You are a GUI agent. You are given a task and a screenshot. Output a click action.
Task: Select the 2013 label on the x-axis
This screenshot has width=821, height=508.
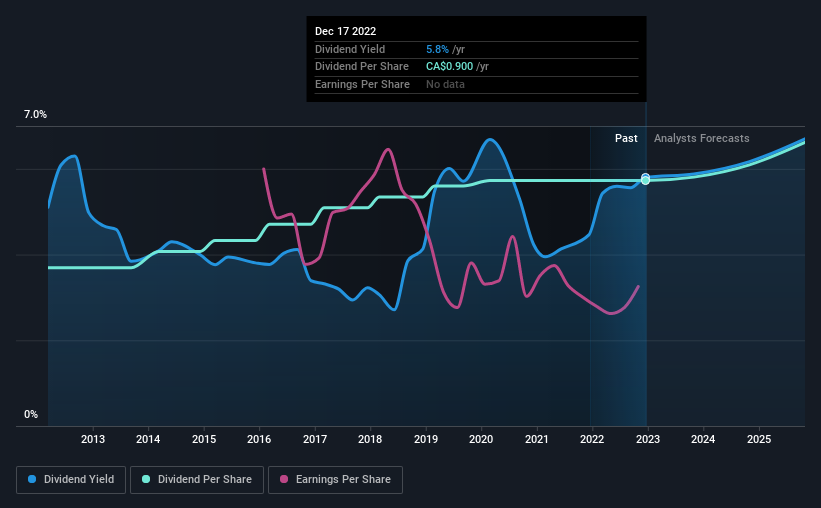[93, 439]
